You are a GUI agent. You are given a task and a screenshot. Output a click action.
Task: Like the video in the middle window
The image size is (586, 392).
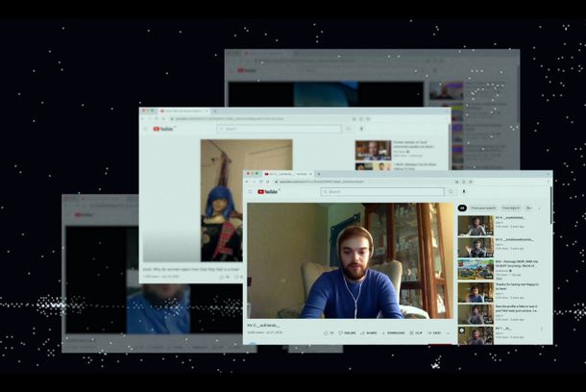coord(225,277)
